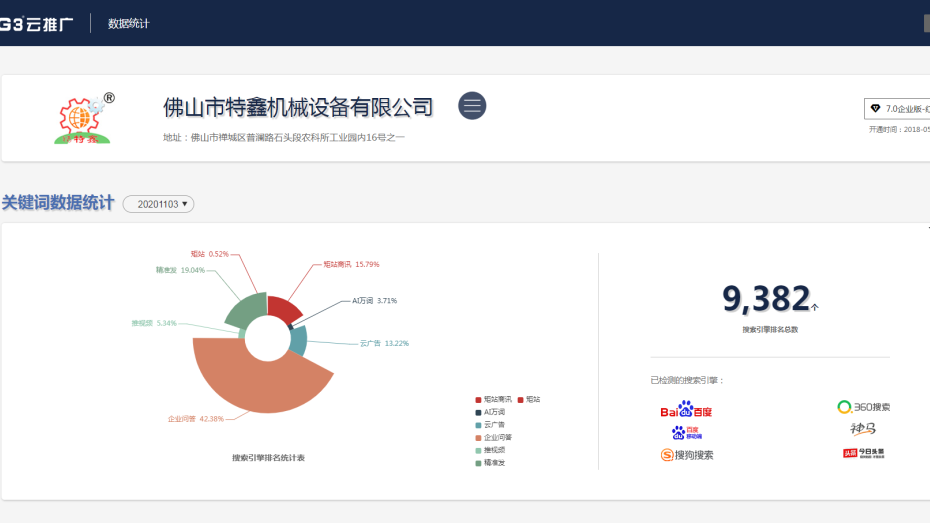Viewport: 930px width, 523px height.
Task: Toggle the 企业问答 legend item
Action: click(x=496, y=437)
